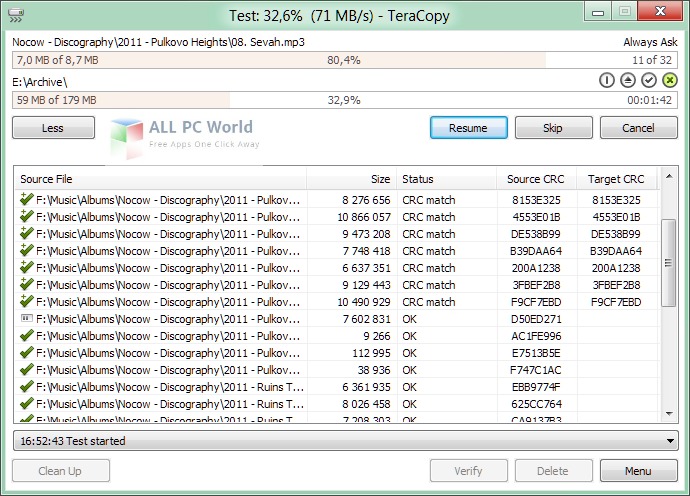Click the check icon of the 10 866 057 row
690x496 pixels.
[x=27, y=216]
